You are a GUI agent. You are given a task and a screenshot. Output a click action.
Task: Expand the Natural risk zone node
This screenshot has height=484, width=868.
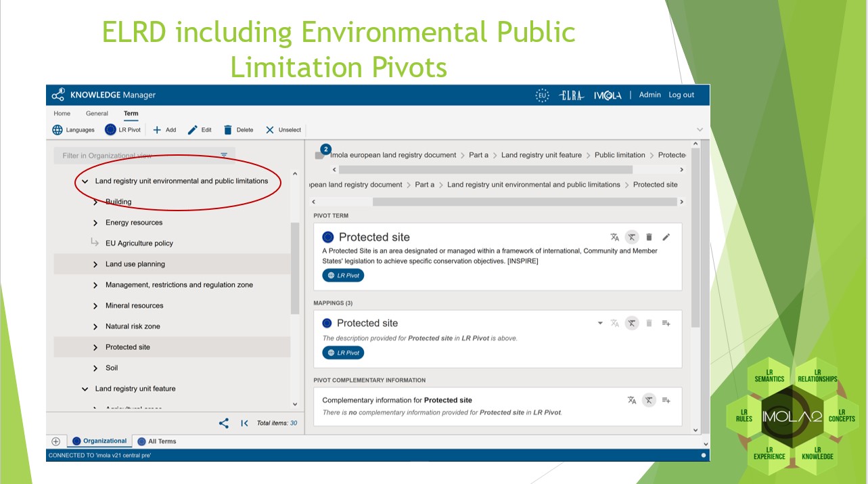[x=95, y=326]
